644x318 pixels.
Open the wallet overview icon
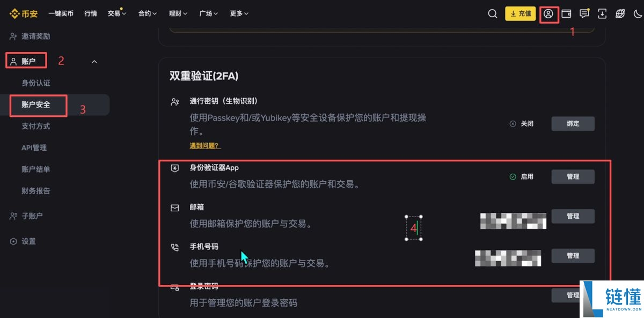(x=566, y=14)
